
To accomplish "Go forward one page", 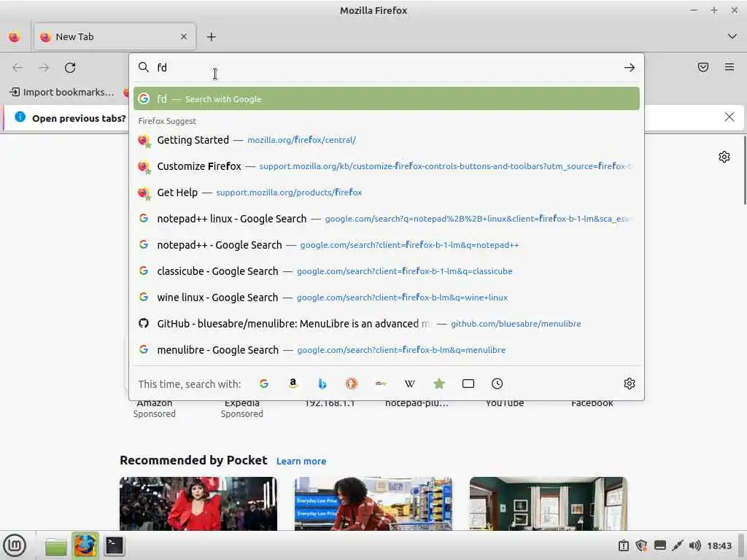I will 44,68.
